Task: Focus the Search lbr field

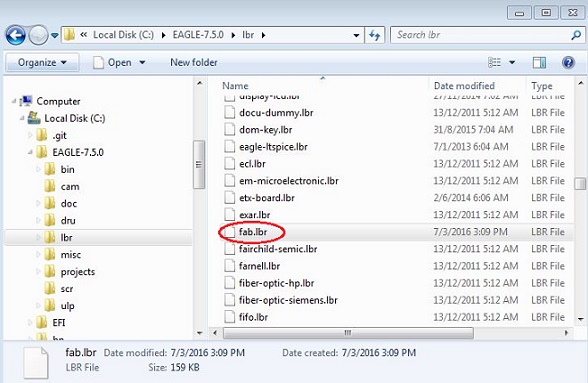Action: [x=487, y=35]
